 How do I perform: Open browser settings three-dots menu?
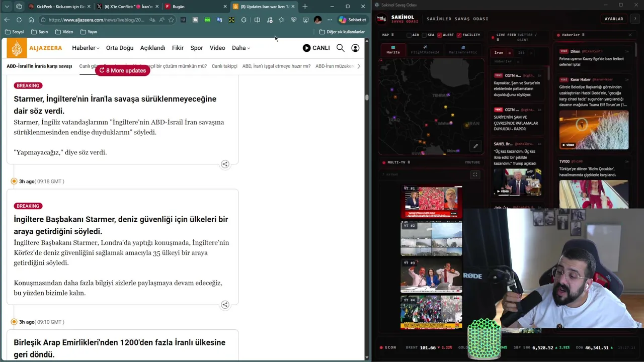coord(330,20)
